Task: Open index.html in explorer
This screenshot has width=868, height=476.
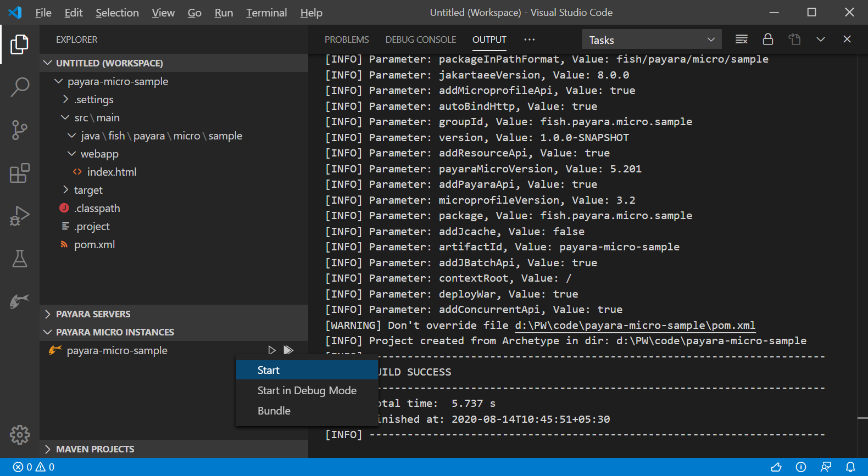Action: (x=112, y=172)
